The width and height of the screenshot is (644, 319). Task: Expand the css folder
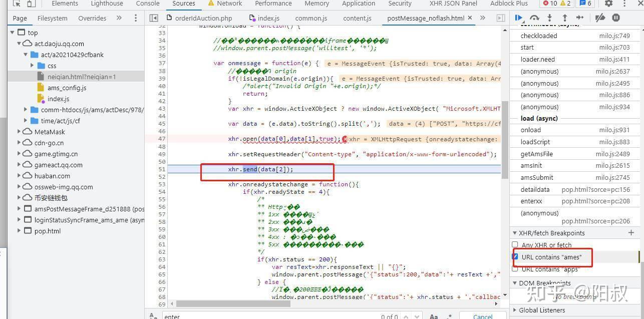tap(32, 66)
